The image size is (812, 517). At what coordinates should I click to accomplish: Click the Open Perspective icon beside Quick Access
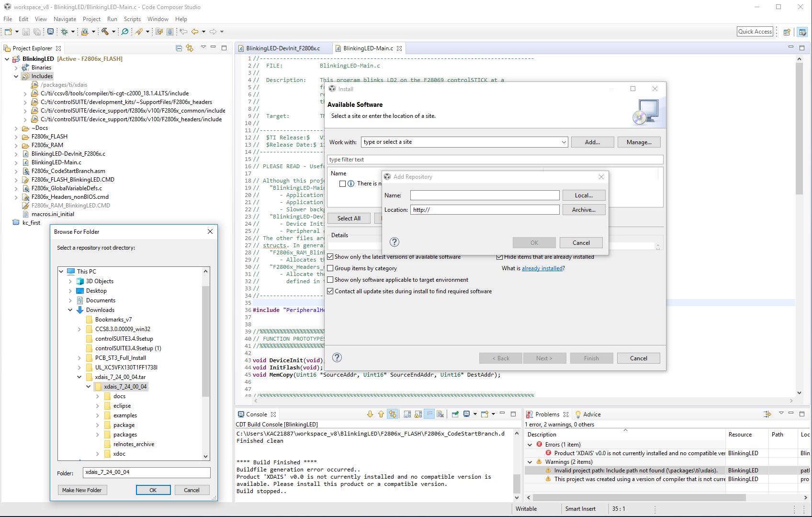787,32
